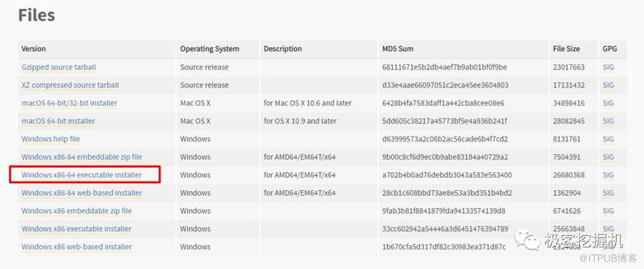Screen dimensions: 644x269
Task: Open SIG link for Gzipped source tarball
Action: tap(609, 67)
